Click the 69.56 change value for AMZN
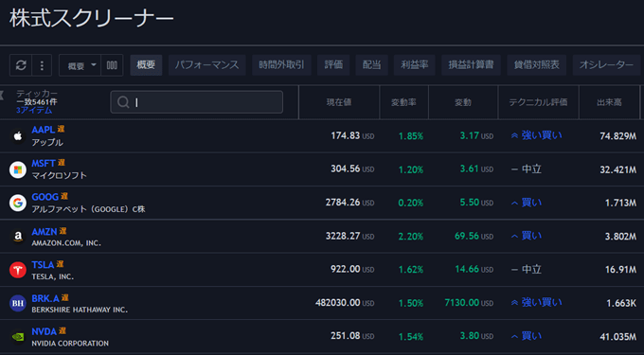The height and width of the screenshot is (355, 644). [x=467, y=236]
